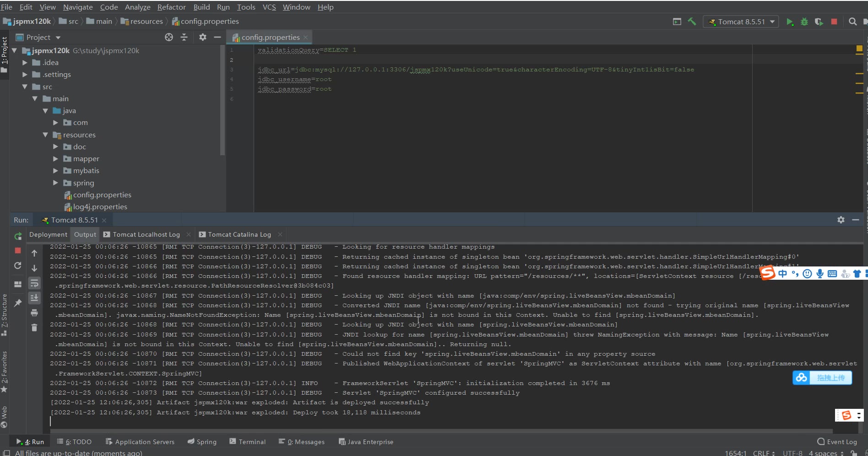Click the locate target icon in Project panel
Image resolution: width=868 pixels, height=456 pixels.
coord(169,38)
